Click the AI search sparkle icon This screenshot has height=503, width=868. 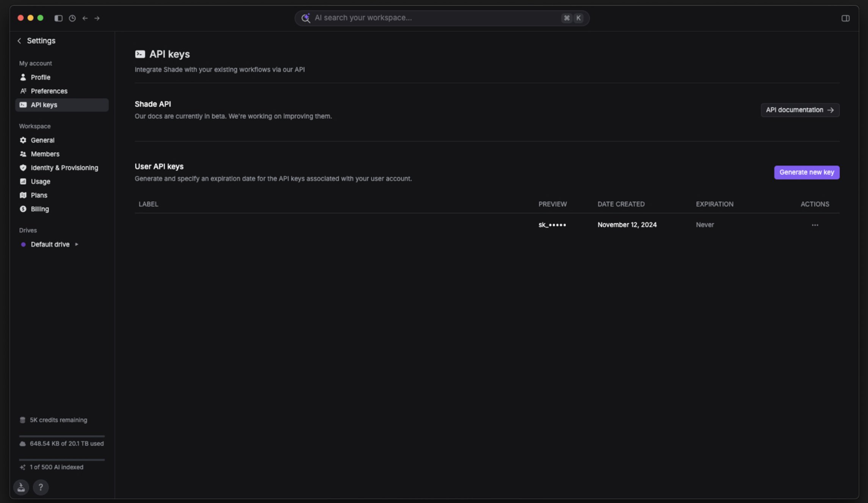[306, 17]
